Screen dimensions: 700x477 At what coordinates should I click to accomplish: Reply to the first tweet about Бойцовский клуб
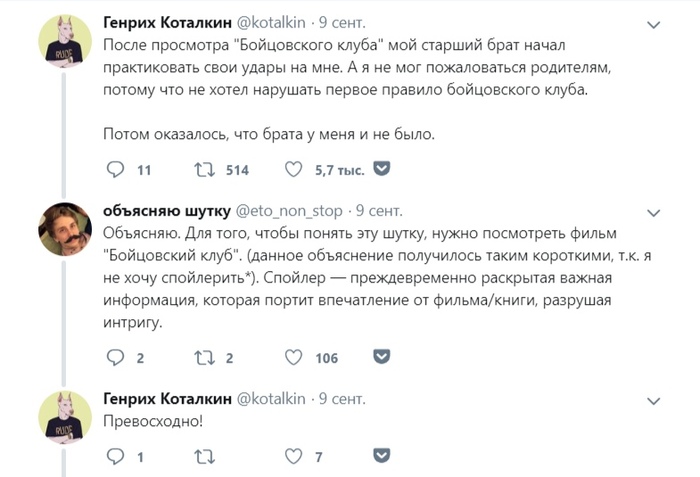pos(115,170)
